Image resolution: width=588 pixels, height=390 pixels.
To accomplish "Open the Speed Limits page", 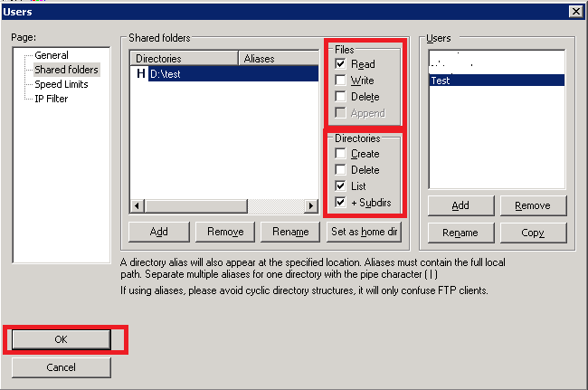I will (62, 84).
